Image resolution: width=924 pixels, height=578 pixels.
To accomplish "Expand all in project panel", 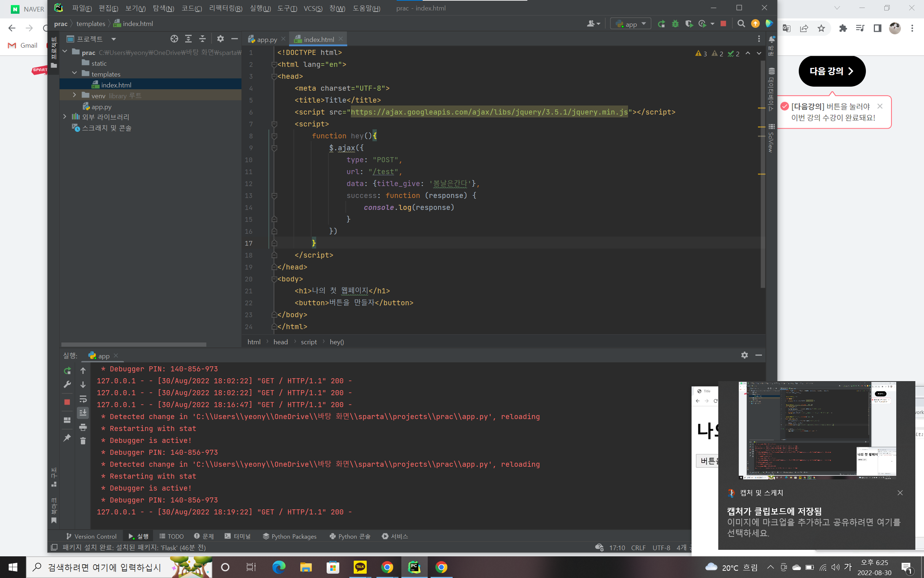I will [188, 39].
